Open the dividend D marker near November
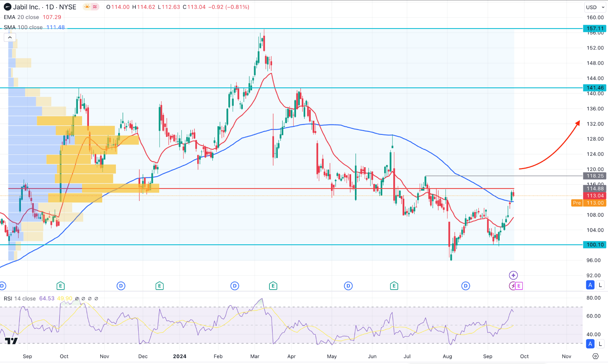This screenshot has height=364, width=608. click(121, 286)
